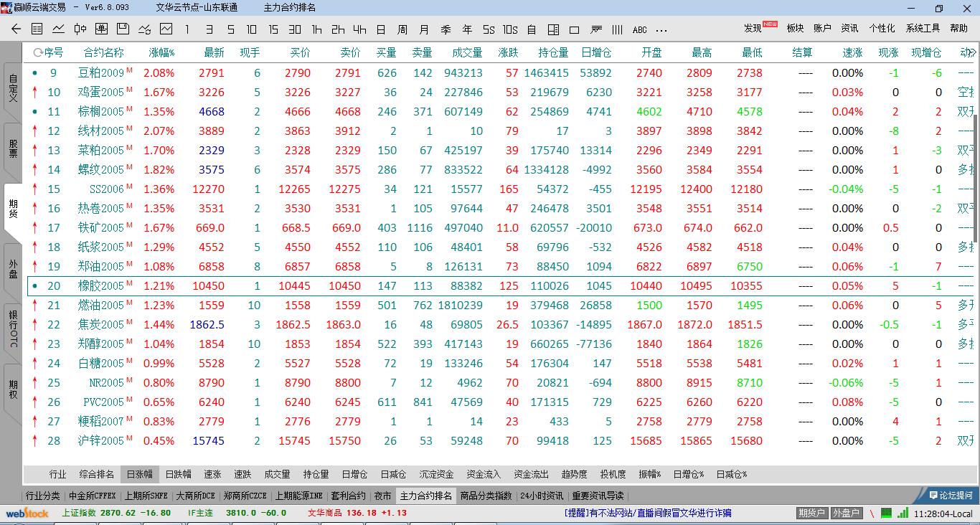Open the three-dots more tools overflow
This screenshot has height=525, width=980.
(x=661, y=29)
